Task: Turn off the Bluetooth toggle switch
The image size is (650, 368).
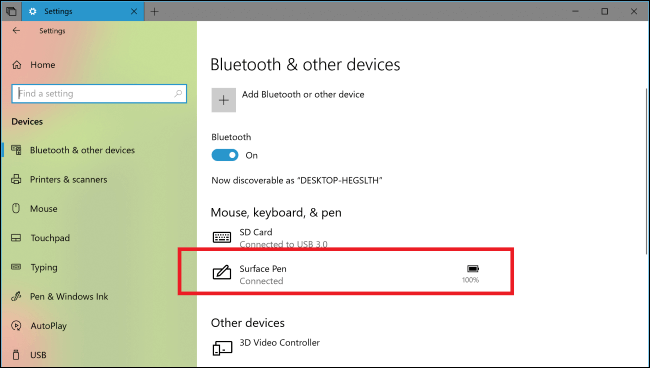Action: pyautogui.click(x=225, y=155)
